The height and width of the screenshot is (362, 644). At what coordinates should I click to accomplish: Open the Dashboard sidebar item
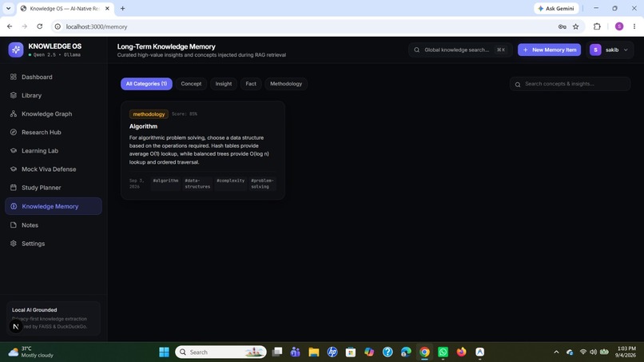(54, 77)
